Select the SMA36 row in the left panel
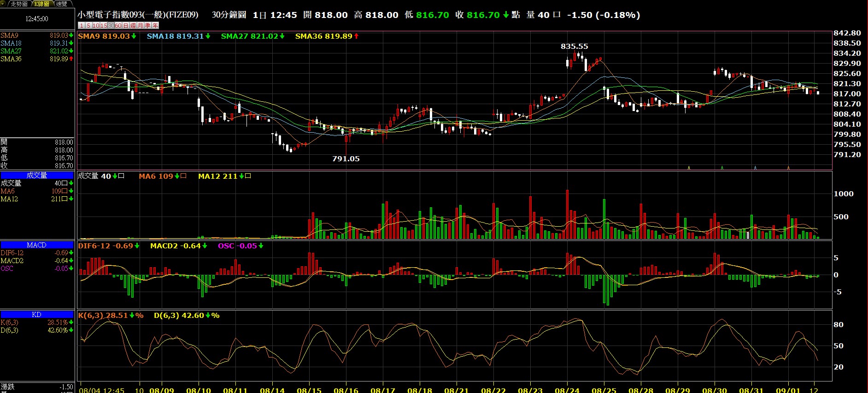The width and height of the screenshot is (868, 393). tap(37, 59)
